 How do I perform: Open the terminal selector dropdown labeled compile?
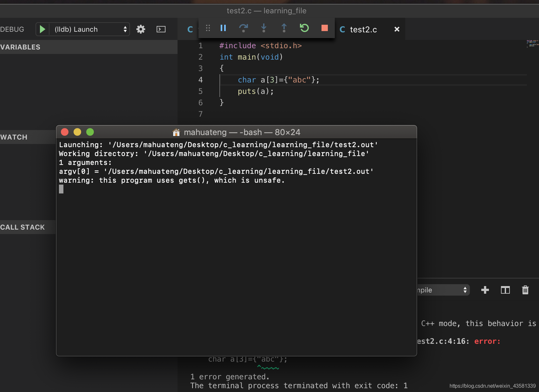[x=443, y=290]
